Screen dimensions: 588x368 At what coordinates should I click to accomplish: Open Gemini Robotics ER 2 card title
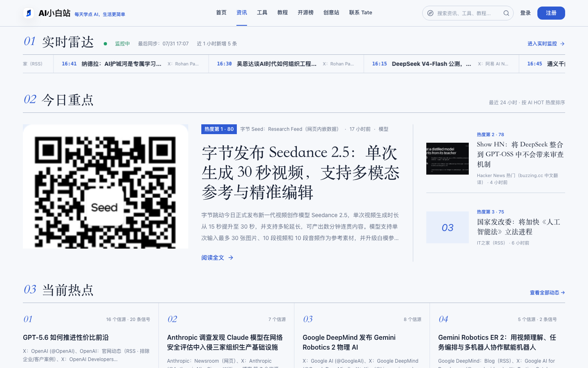coord(497,342)
